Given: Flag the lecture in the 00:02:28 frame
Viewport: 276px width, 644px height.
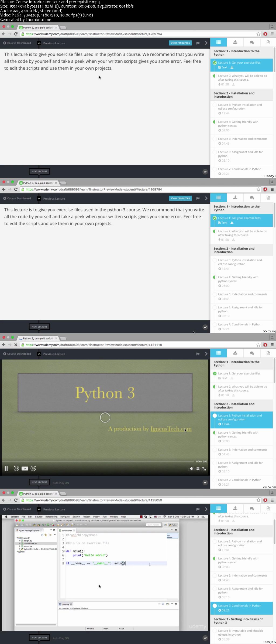Looking at the screenshot, I should (198, 354).
